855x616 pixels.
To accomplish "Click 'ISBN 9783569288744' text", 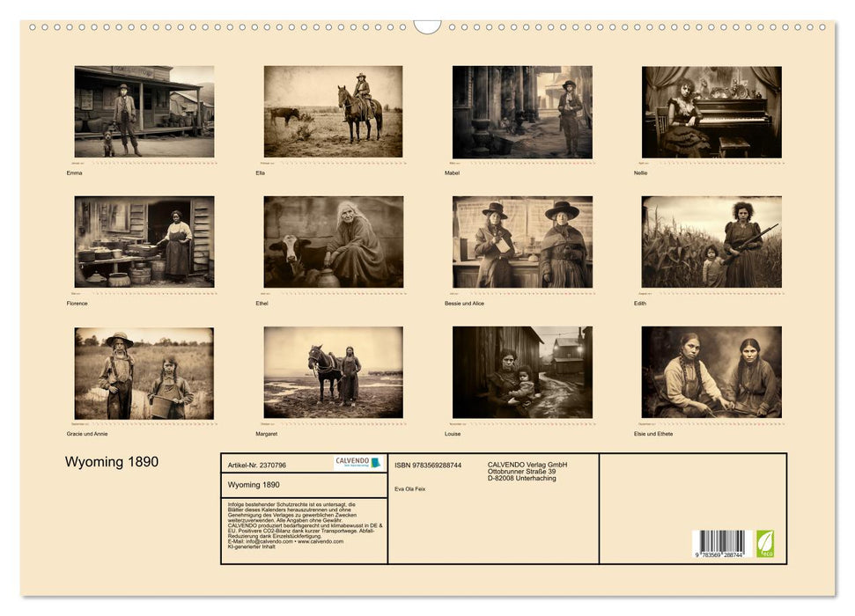I will (428, 465).
